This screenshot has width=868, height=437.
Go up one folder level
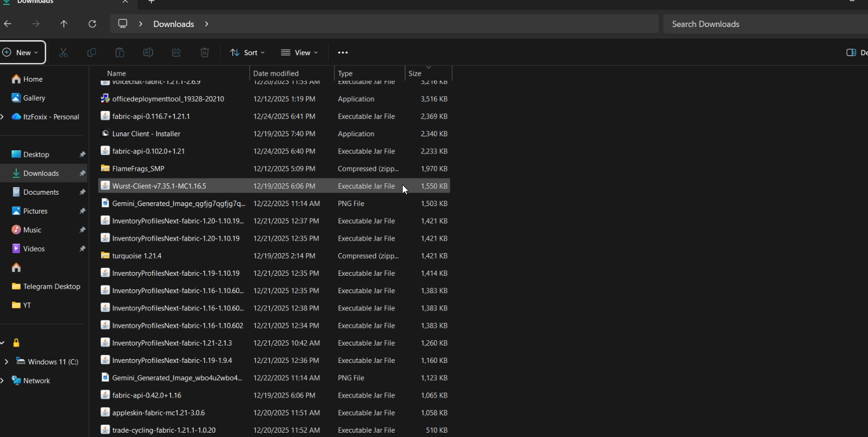click(64, 24)
